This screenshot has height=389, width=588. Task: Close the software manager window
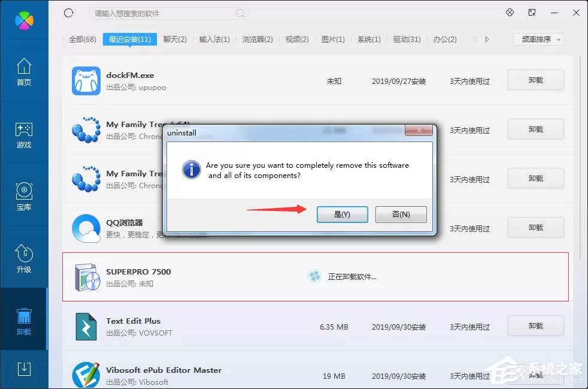[577, 13]
